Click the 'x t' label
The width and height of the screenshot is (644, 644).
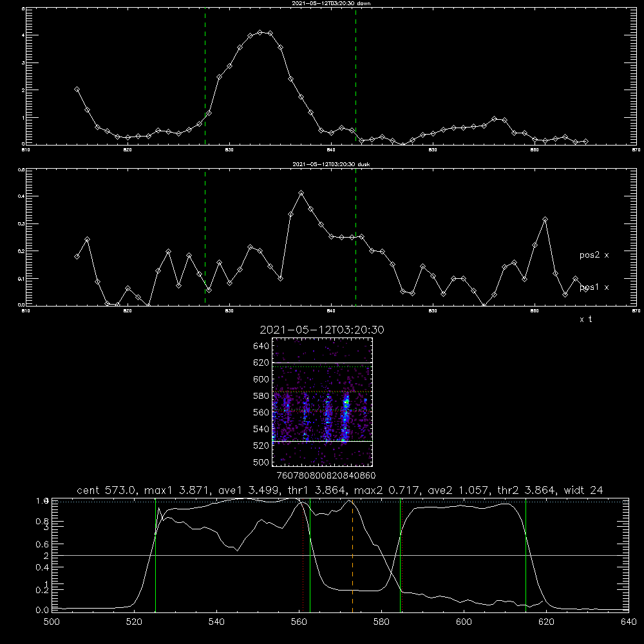pyautogui.click(x=585, y=319)
